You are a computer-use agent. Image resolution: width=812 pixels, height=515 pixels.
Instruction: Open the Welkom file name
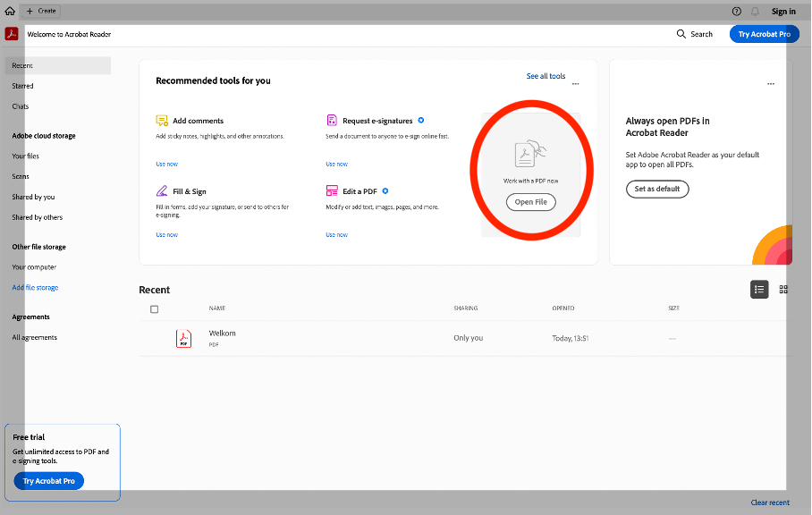point(222,333)
